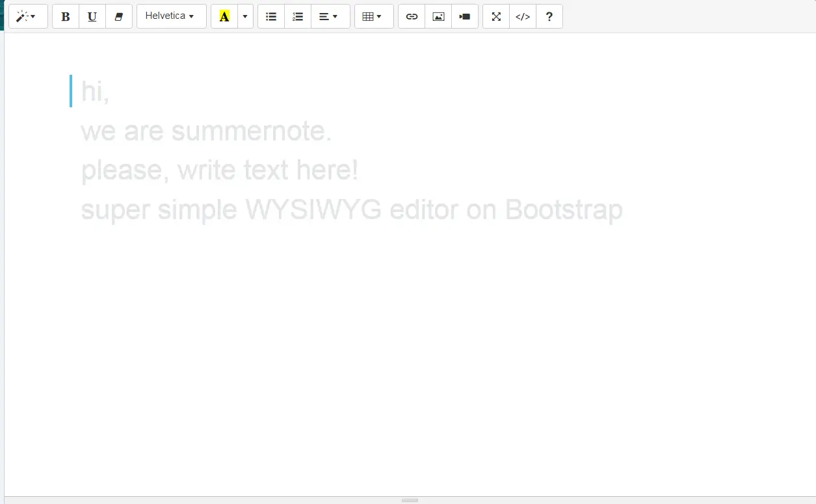Screen dimensions: 816x504
Task: Open the paragraph alignment dropdown
Action: pyautogui.click(x=330, y=17)
